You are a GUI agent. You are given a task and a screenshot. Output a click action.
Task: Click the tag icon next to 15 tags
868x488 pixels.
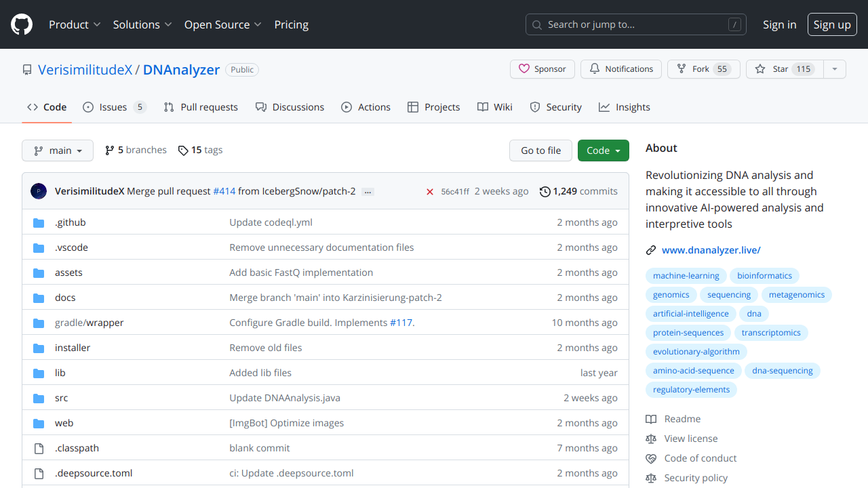click(183, 150)
